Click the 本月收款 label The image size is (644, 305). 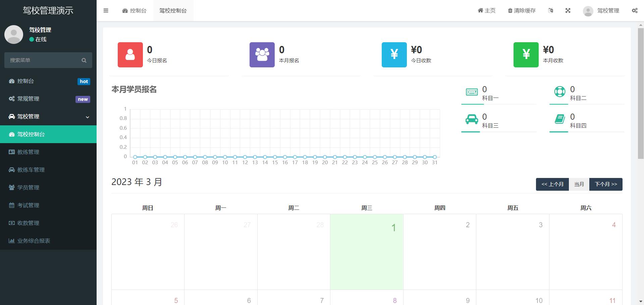tap(553, 61)
